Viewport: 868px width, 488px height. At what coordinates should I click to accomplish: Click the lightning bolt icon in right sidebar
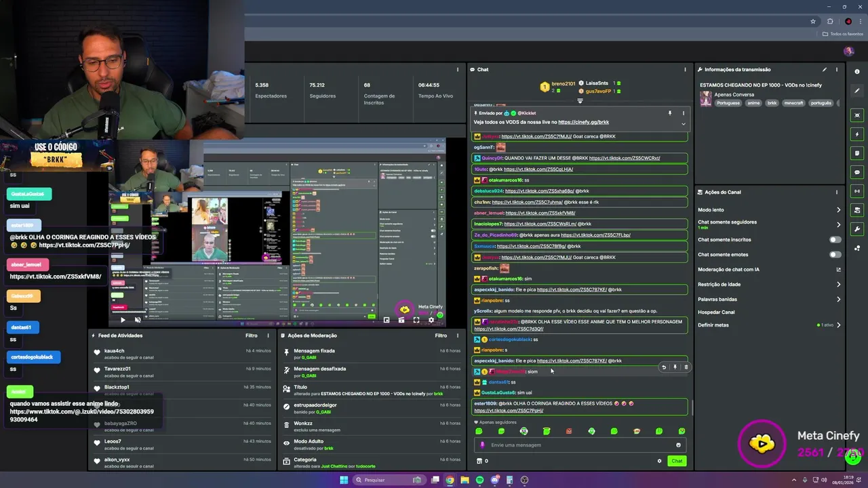tap(857, 134)
